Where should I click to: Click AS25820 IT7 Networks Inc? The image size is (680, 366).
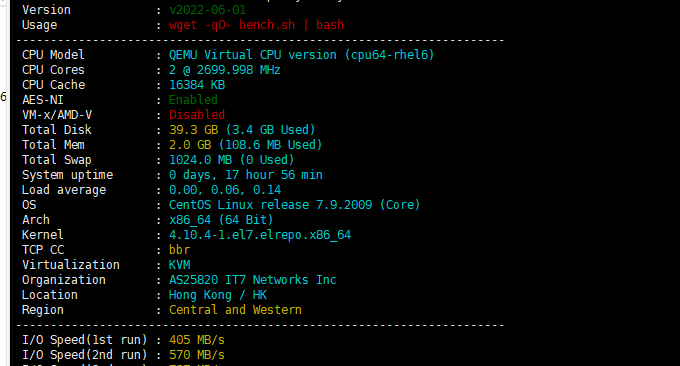point(252,280)
